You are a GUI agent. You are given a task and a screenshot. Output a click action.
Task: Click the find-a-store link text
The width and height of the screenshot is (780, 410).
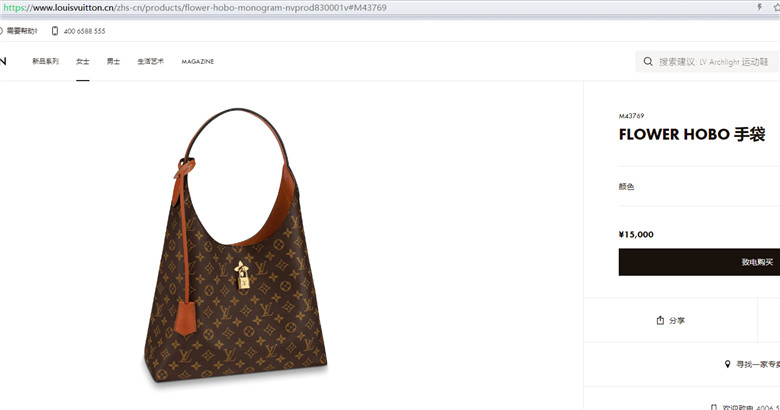758,364
